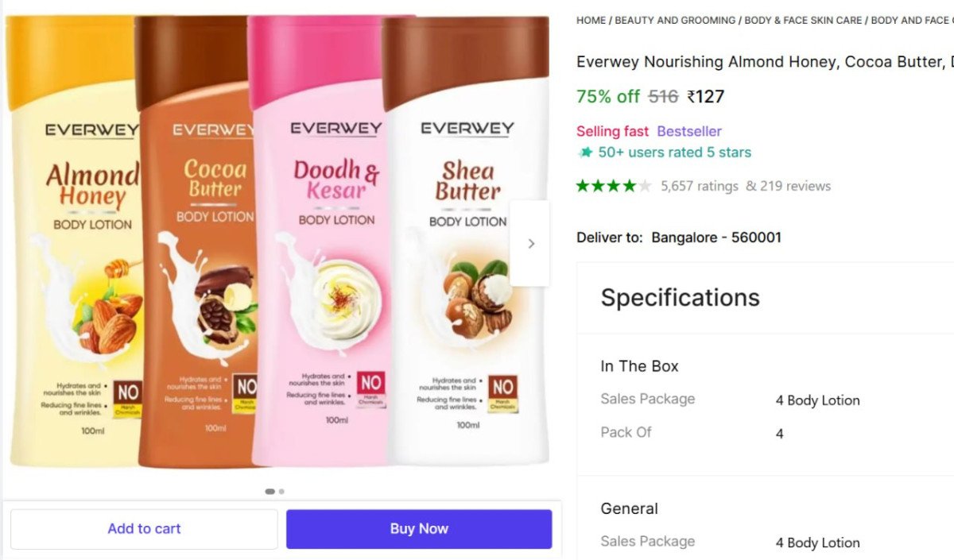Open the HOME breadcrumb link
Viewport: 954px width, 560px height.
point(591,21)
